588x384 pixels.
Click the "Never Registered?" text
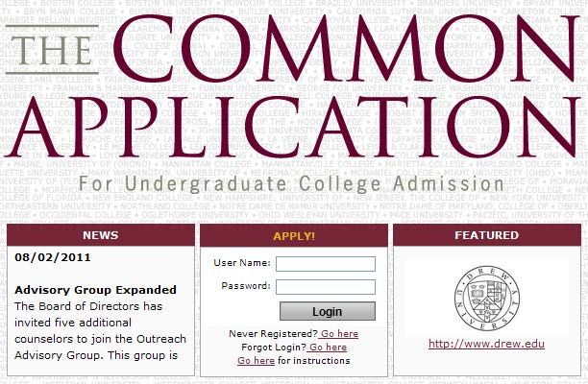click(274, 333)
